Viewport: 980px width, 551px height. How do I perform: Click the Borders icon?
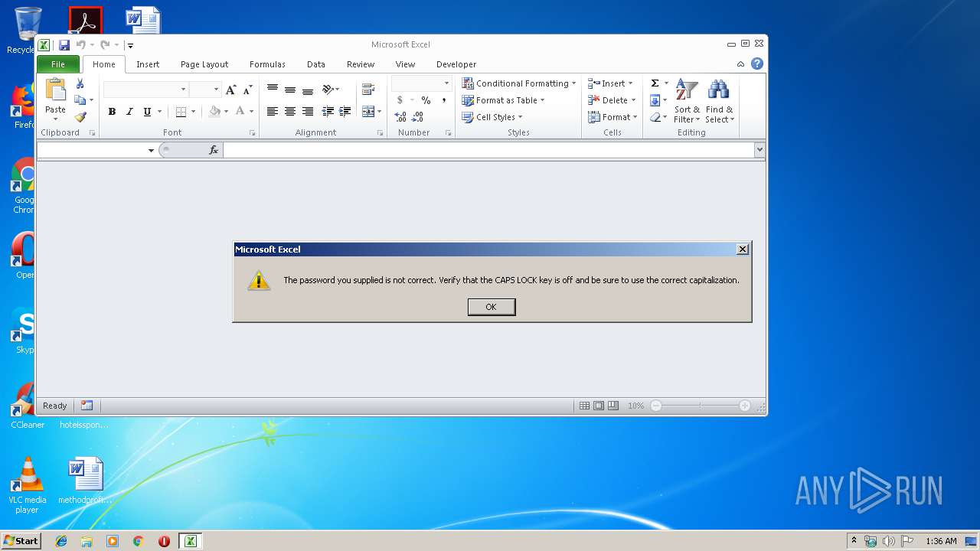[x=181, y=112]
